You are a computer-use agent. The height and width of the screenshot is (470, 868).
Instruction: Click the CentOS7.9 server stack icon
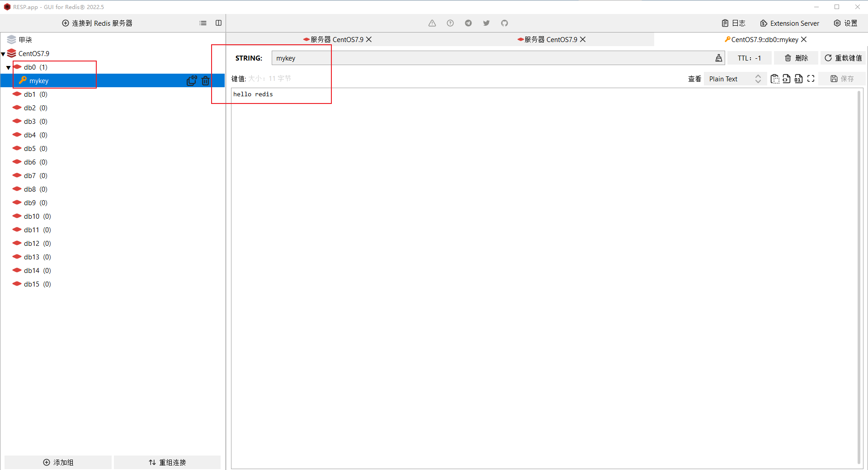click(12, 53)
